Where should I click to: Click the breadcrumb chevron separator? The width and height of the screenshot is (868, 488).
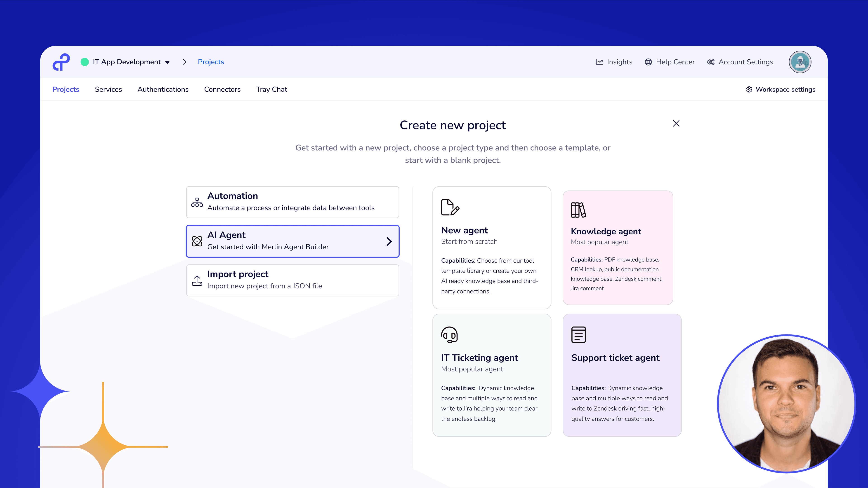coord(184,62)
